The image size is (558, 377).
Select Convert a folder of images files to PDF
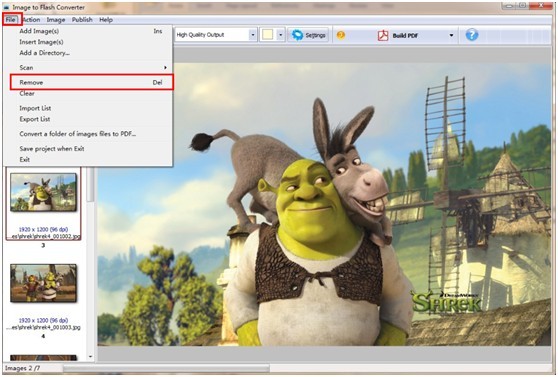point(88,134)
